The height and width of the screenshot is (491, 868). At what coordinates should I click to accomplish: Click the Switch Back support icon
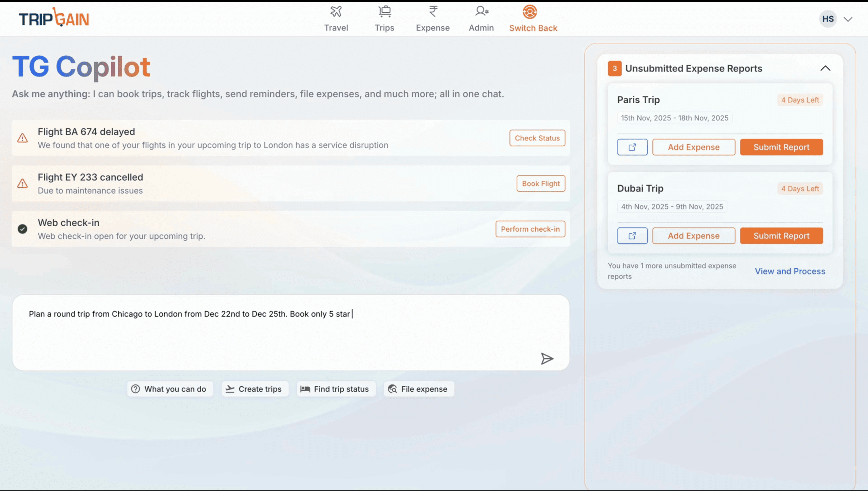530,12
